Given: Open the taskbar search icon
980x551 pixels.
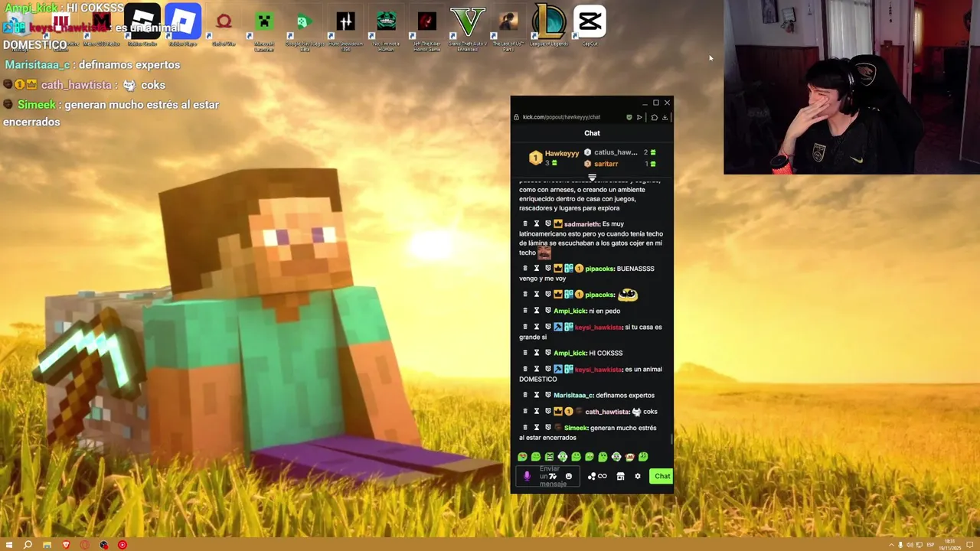Looking at the screenshot, I should 28,545.
